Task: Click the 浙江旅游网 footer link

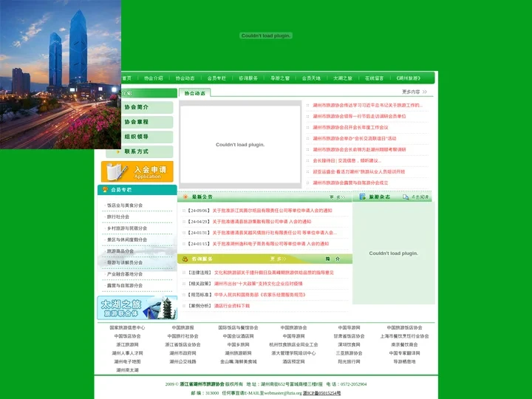Action: pos(127,345)
